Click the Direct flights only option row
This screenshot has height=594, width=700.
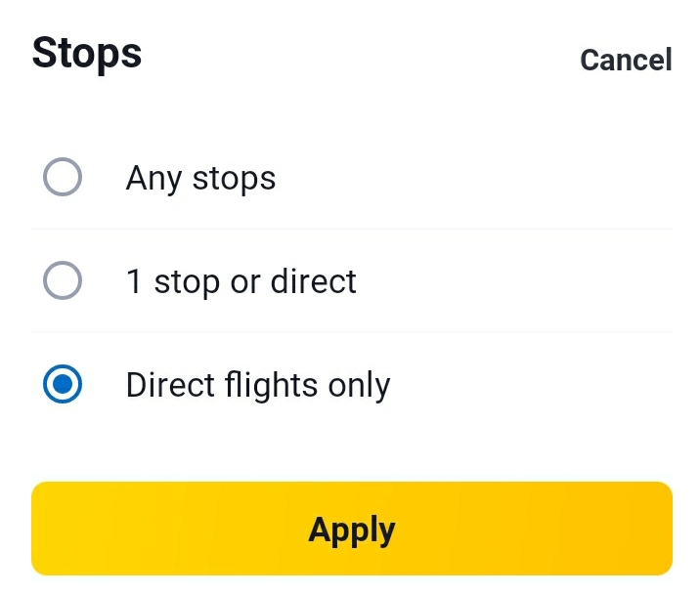[352, 385]
